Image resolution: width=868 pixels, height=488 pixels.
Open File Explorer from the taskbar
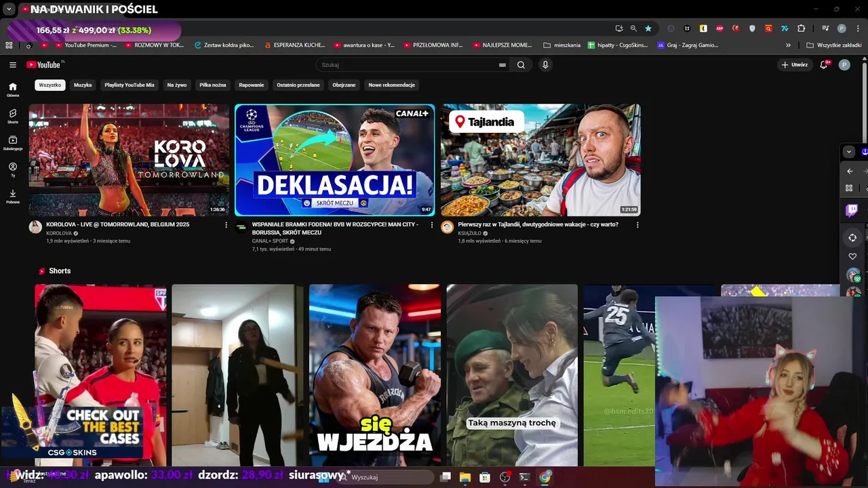coord(465,477)
